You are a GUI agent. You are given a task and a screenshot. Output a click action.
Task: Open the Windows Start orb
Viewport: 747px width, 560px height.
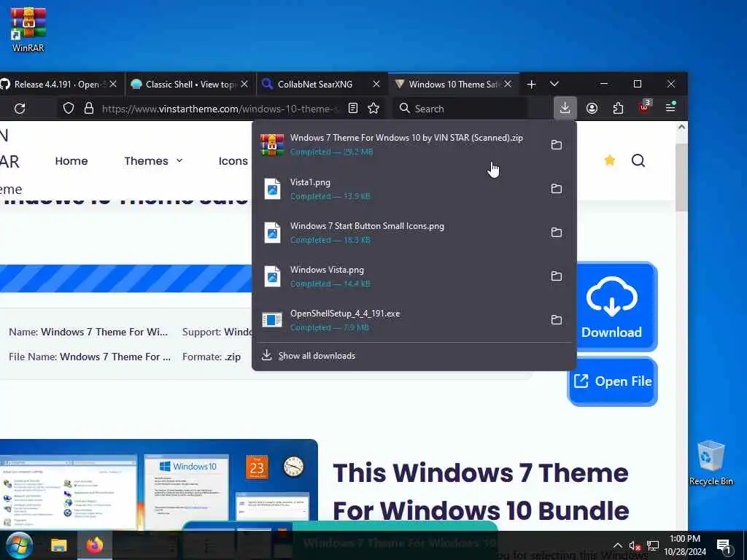tap(18, 545)
